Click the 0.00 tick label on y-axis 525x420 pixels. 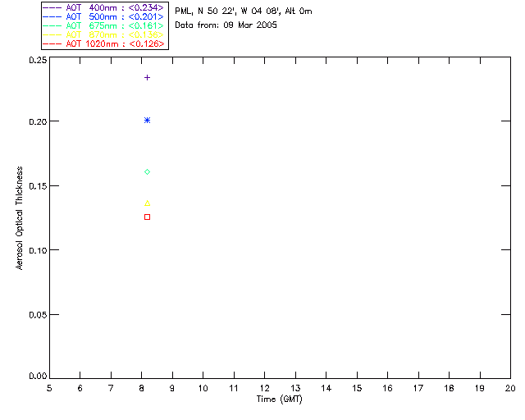[x=35, y=377]
